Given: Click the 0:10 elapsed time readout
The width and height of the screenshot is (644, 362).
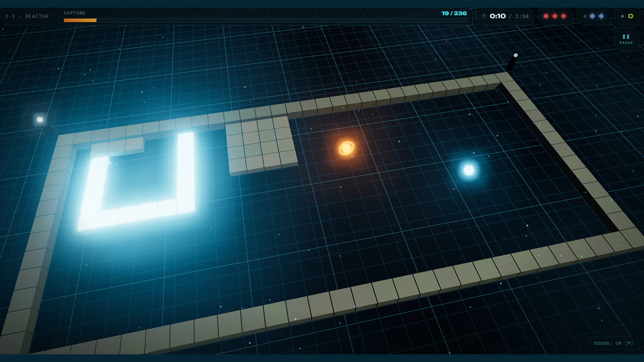Looking at the screenshot, I should pyautogui.click(x=498, y=16).
